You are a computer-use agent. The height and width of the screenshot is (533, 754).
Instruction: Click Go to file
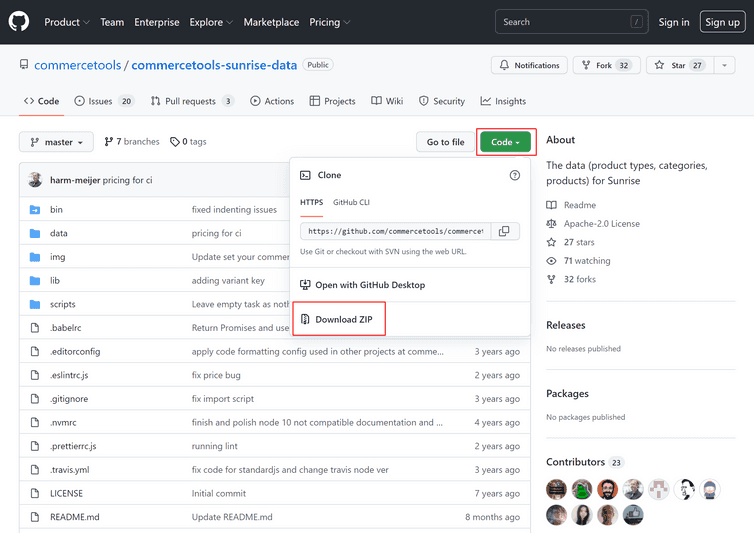pyautogui.click(x=445, y=142)
